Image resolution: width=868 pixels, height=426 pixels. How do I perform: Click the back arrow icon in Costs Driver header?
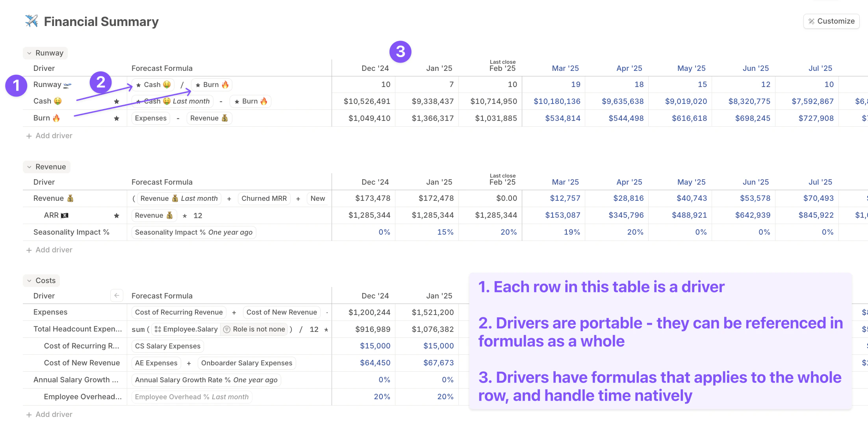point(117,295)
